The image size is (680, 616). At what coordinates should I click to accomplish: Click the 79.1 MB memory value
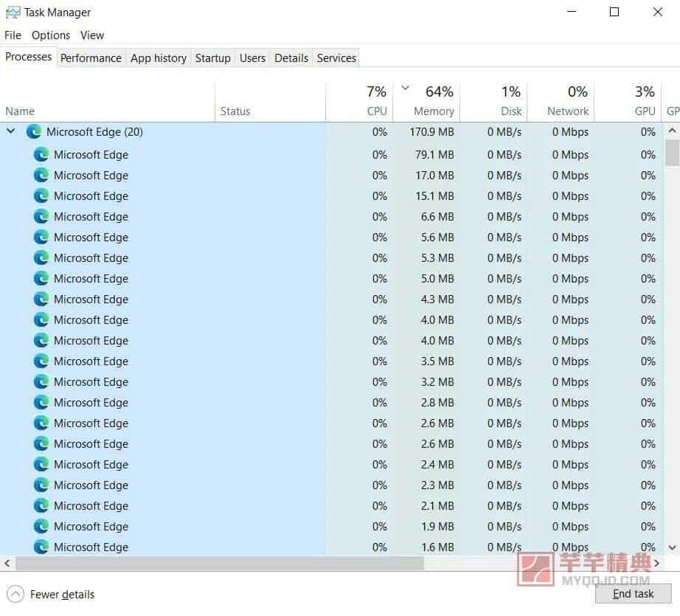point(434,154)
